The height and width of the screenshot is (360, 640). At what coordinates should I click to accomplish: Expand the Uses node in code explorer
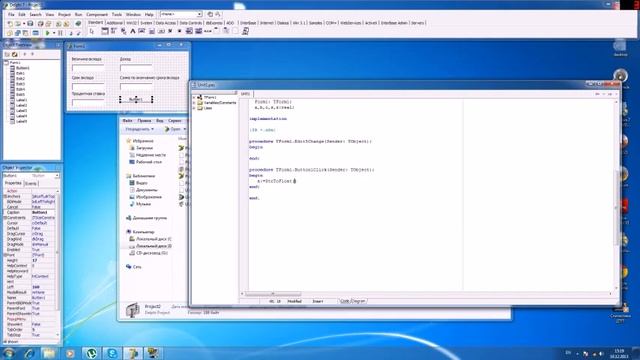(194, 108)
